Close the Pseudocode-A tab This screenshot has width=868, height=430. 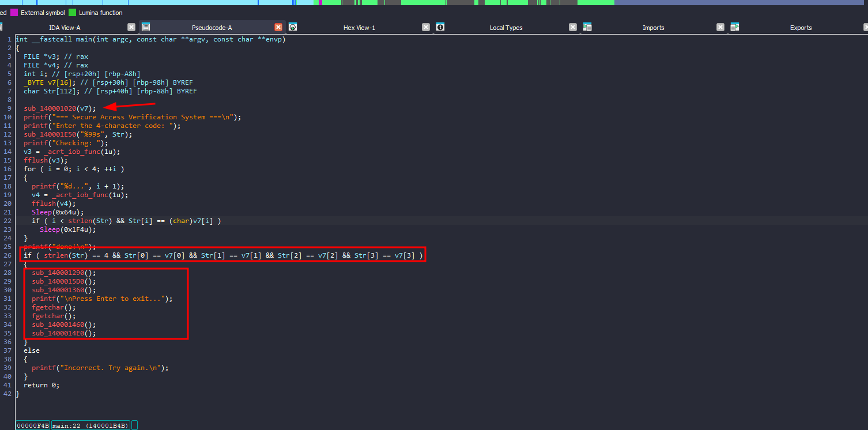point(278,27)
